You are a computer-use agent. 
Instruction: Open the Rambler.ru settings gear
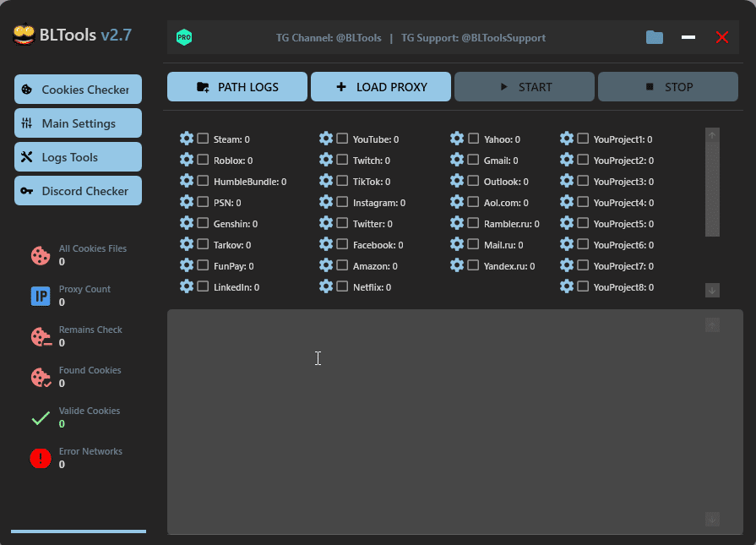pos(457,223)
